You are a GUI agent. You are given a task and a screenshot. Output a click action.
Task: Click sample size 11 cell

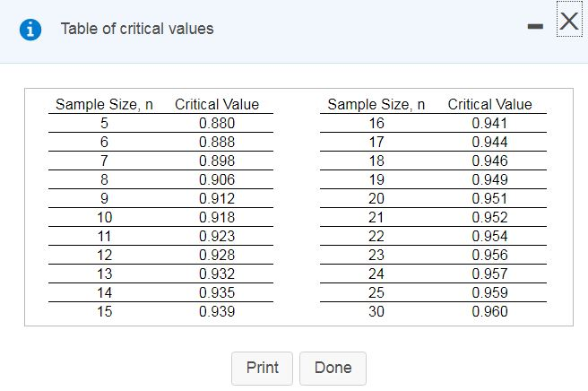point(104,236)
